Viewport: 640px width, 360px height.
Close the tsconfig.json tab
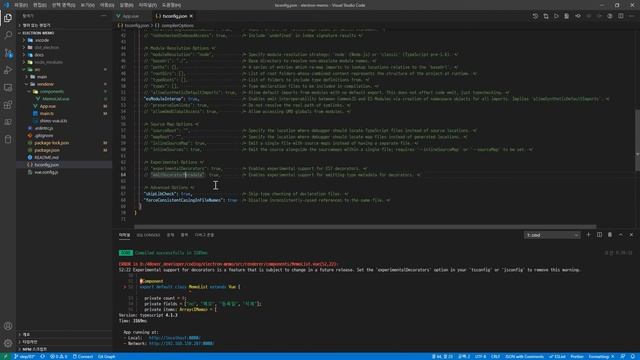[x=191, y=16]
